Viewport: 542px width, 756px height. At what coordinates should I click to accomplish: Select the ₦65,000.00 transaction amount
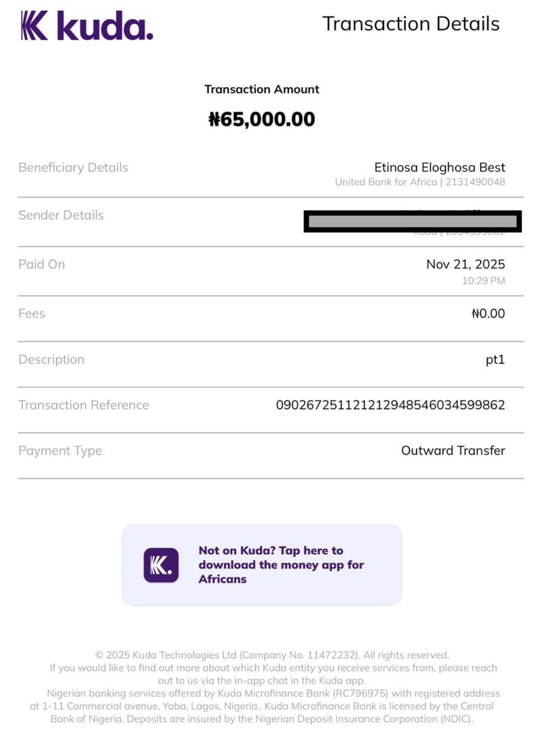click(x=262, y=119)
